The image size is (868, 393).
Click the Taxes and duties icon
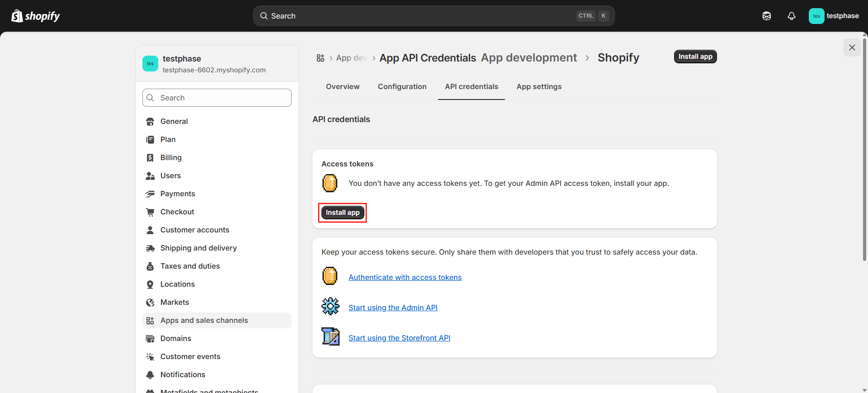pyautogui.click(x=150, y=266)
